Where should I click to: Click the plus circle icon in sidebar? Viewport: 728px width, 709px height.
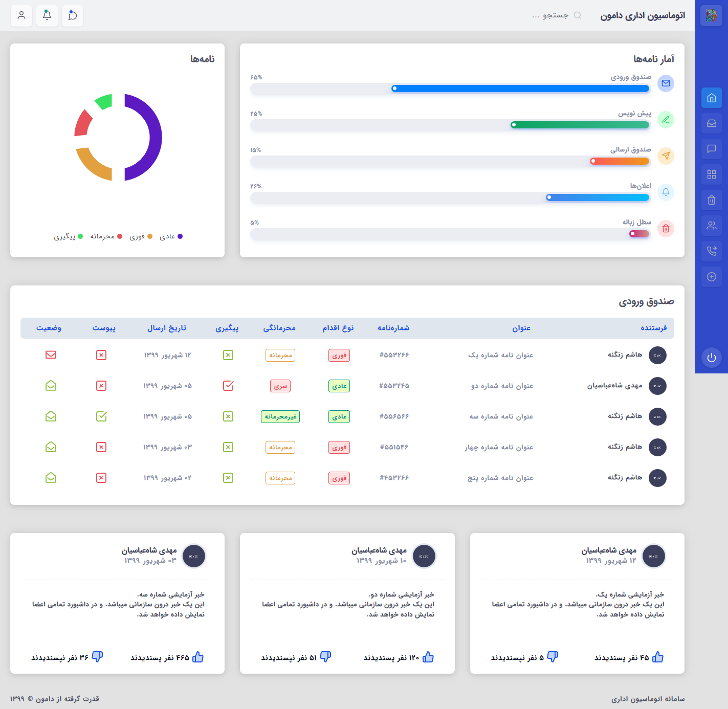coord(712,277)
